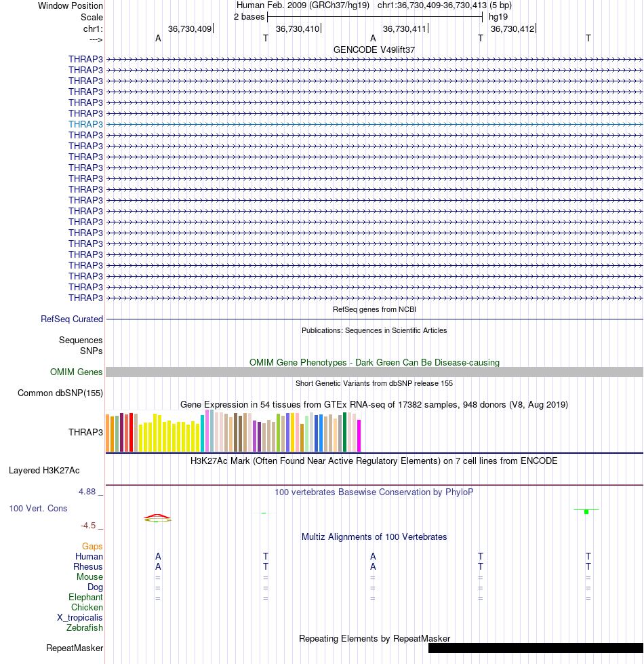This screenshot has width=644, height=664.
Task: Click the Dog alignment row label
Action: point(95,587)
